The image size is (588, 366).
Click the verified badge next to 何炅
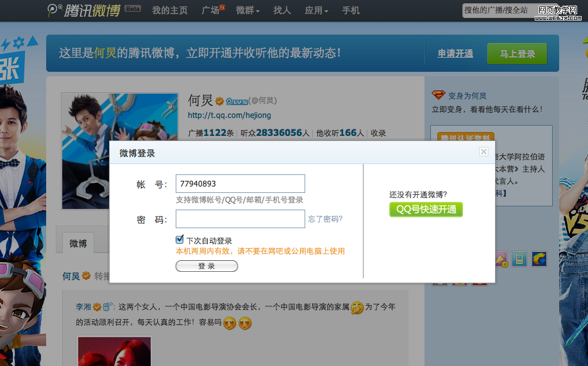click(219, 101)
